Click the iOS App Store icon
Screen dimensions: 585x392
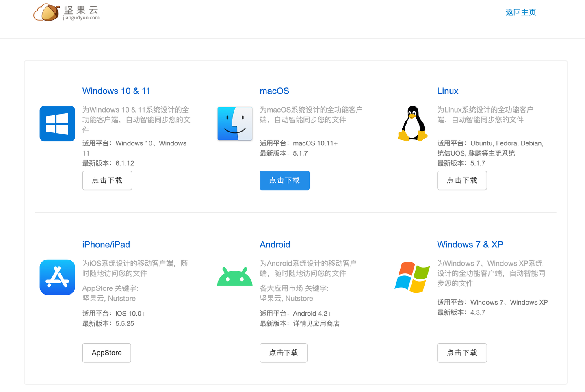57,277
